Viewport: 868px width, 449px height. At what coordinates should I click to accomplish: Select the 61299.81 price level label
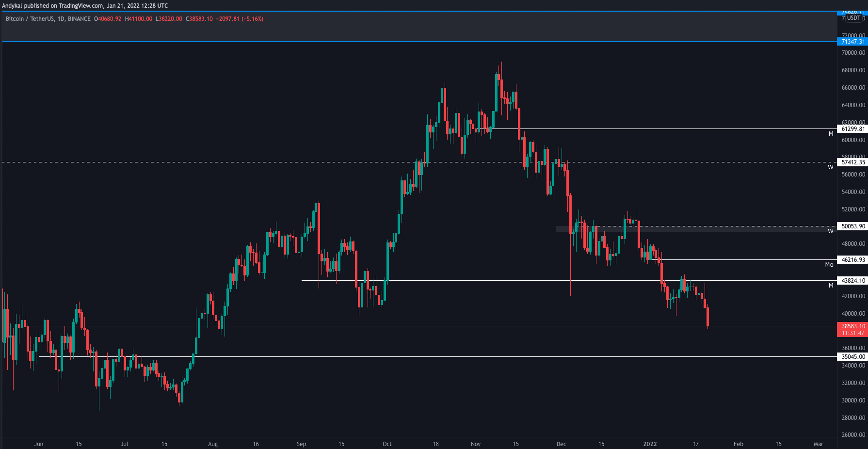click(852, 129)
